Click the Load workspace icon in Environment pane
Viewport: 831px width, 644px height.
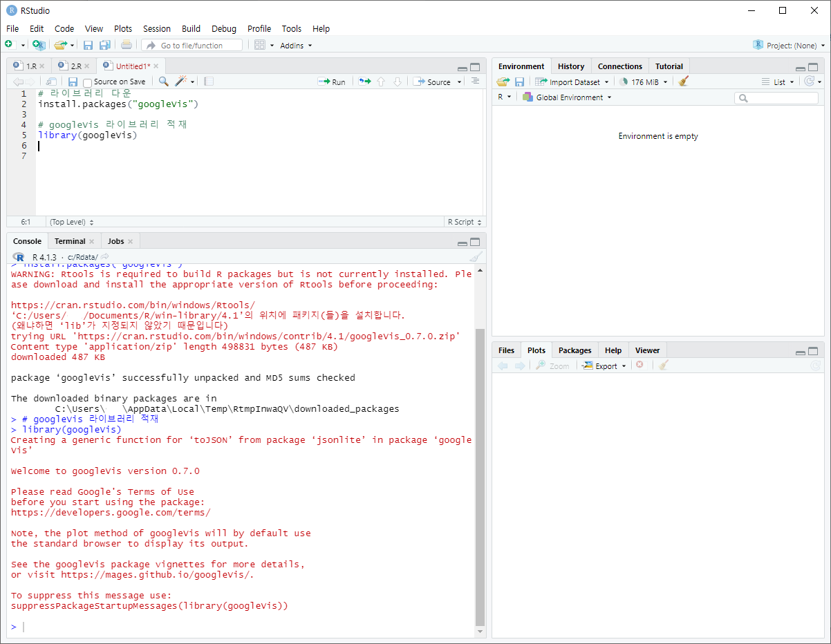pos(503,82)
